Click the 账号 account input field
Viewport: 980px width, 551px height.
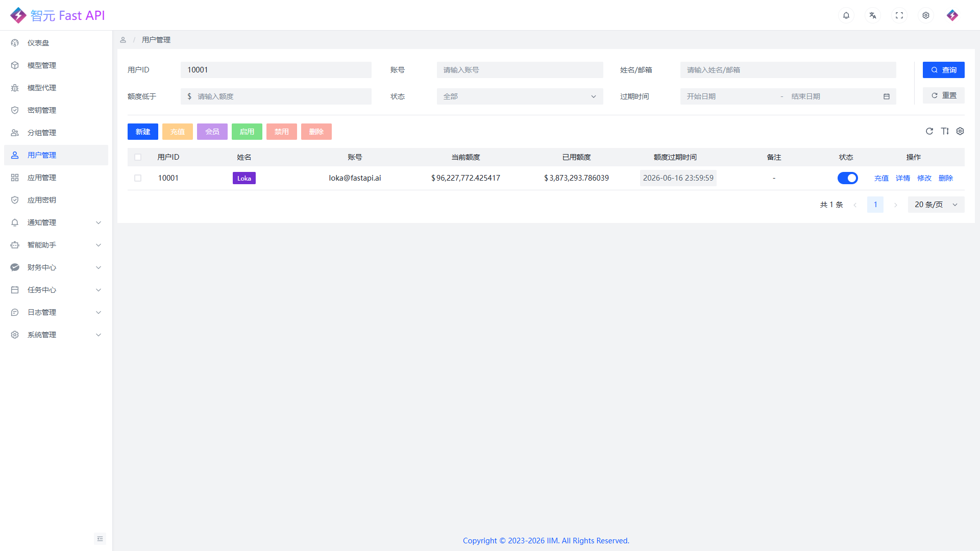(x=520, y=70)
